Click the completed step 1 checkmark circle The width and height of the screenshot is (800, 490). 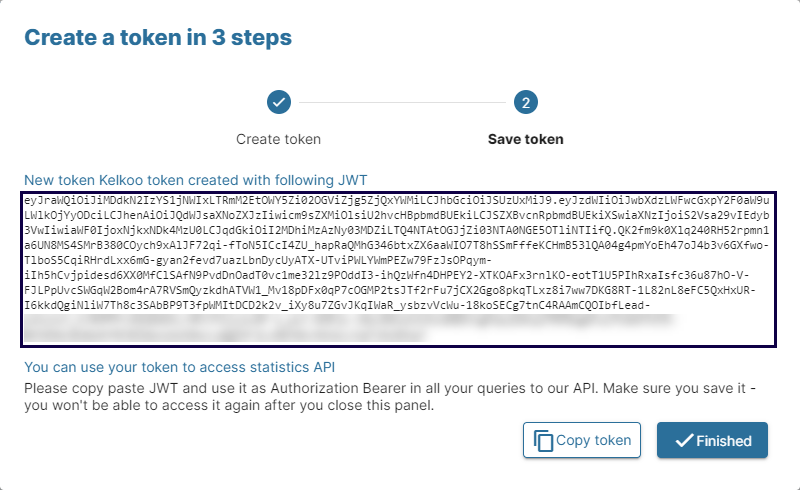click(x=279, y=102)
